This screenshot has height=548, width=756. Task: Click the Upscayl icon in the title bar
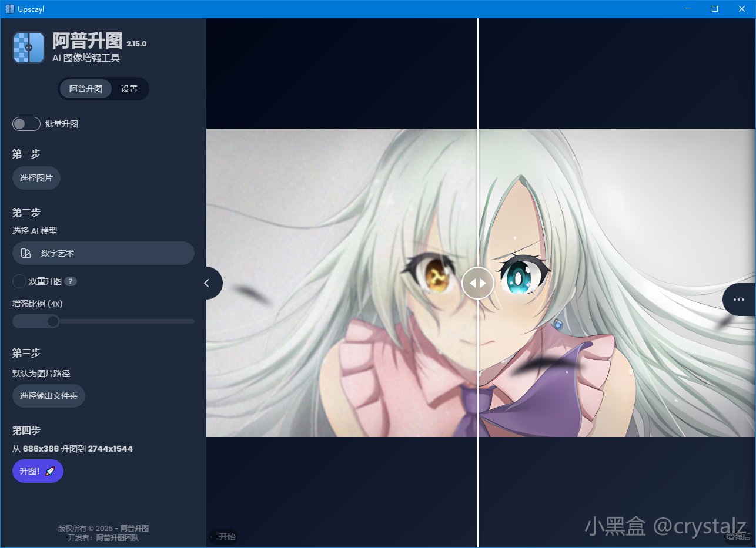(x=9, y=9)
